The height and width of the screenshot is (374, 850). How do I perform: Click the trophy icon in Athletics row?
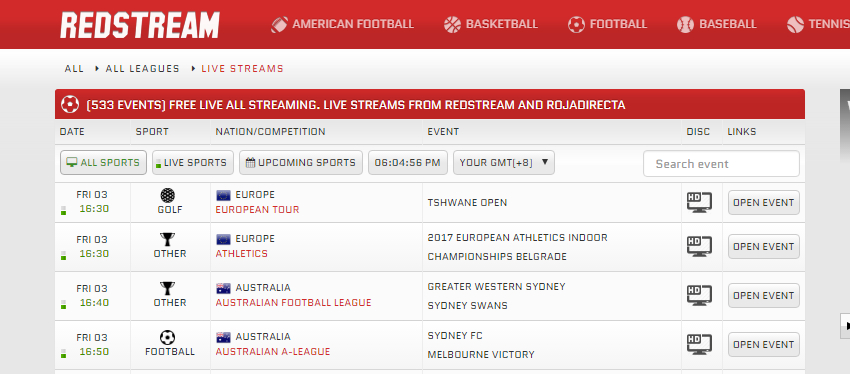point(168,239)
